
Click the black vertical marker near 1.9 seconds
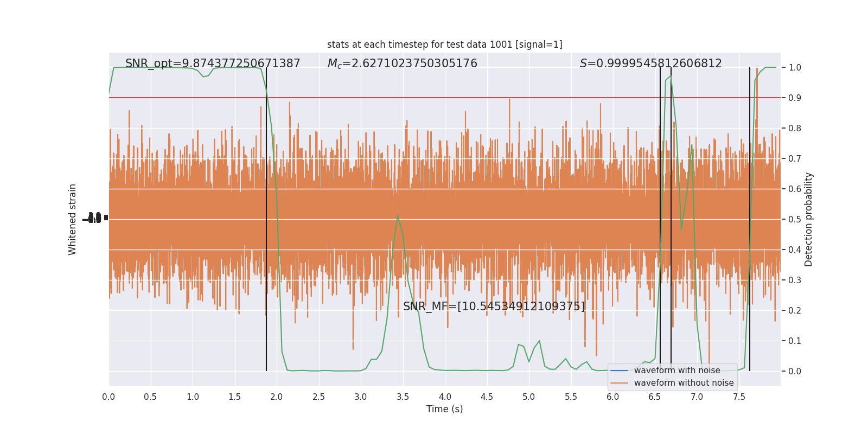click(266, 219)
